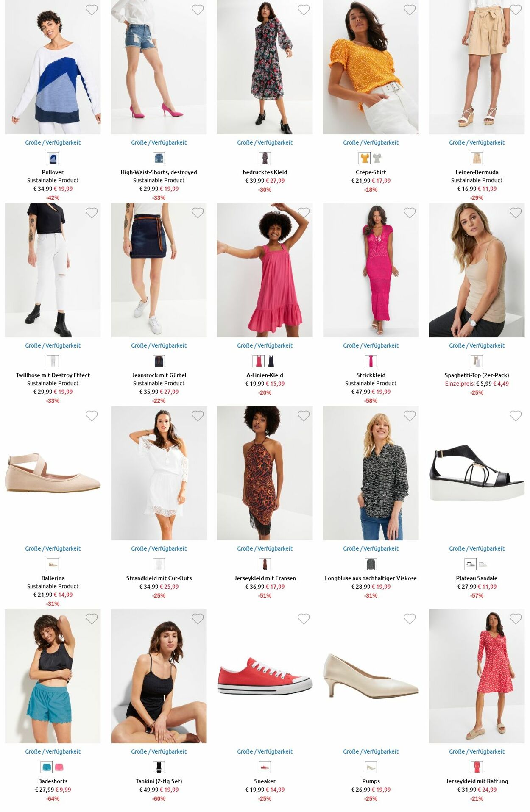This screenshot has width=530, height=812.
Task: Save the Crepe-Shirt via heart icon
Action: pyautogui.click(x=410, y=10)
